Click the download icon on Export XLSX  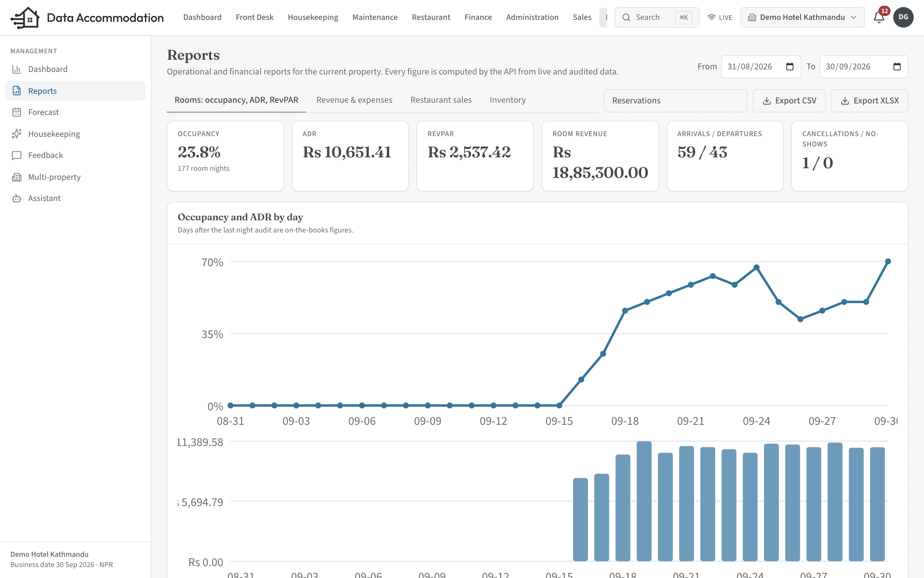[845, 101]
